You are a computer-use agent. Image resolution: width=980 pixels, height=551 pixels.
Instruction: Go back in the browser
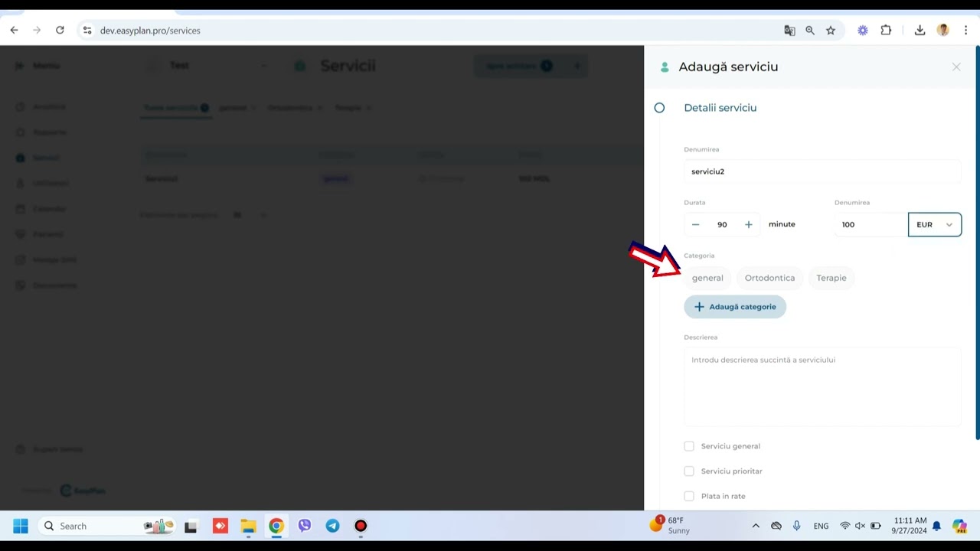[14, 31]
